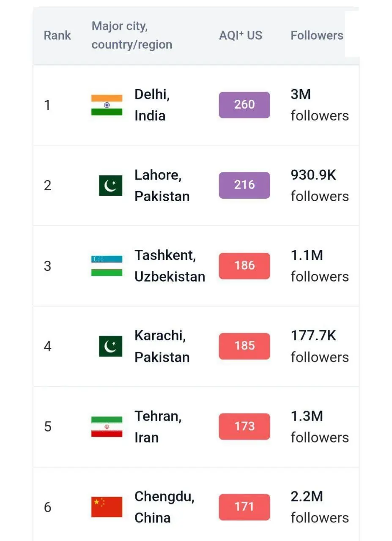Click the Pakistan flag next to Karachi
This screenshot has height=541, width=392.
click(110, 346)
